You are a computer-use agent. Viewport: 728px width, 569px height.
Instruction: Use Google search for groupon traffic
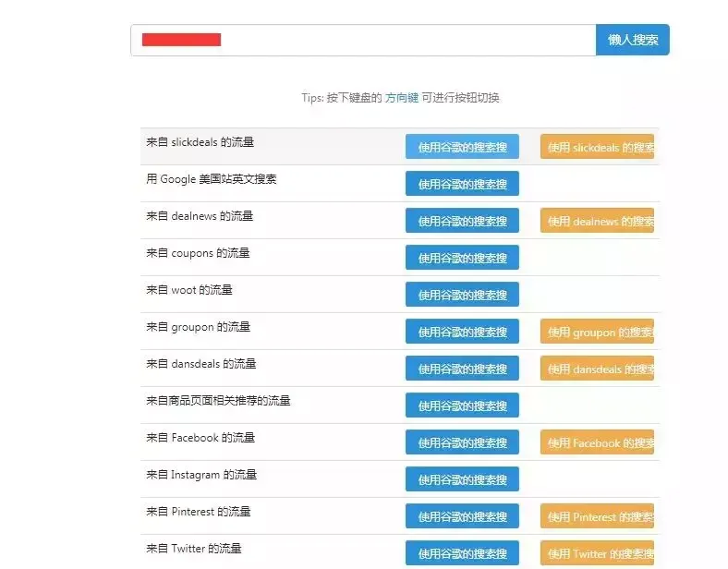[x=462, y=332]
